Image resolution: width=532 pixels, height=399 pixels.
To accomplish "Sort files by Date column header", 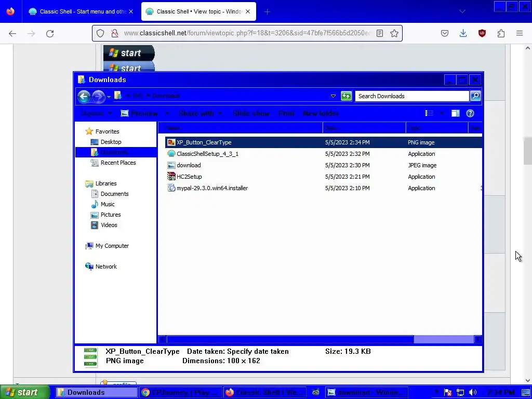I will pos(364,128).
